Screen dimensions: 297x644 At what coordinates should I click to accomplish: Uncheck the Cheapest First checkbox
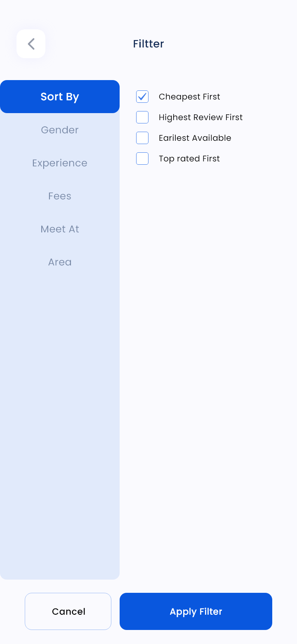tap(142, 97)
